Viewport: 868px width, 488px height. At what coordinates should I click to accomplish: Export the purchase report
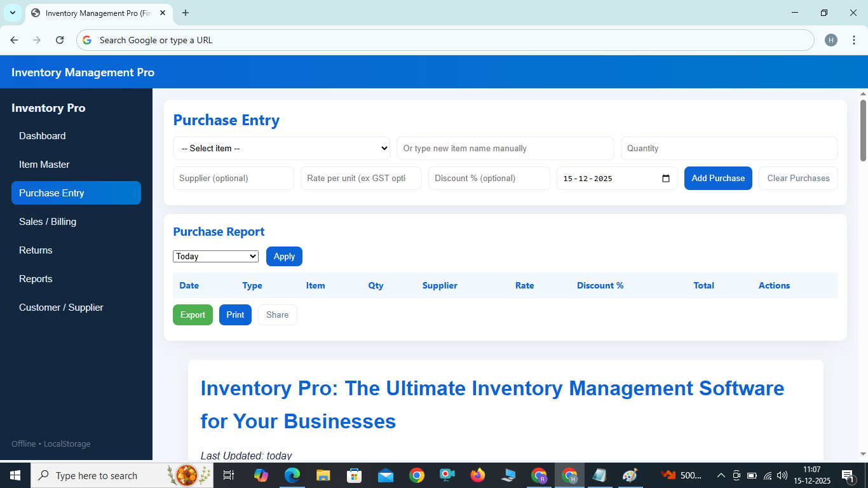coord(193,315)
